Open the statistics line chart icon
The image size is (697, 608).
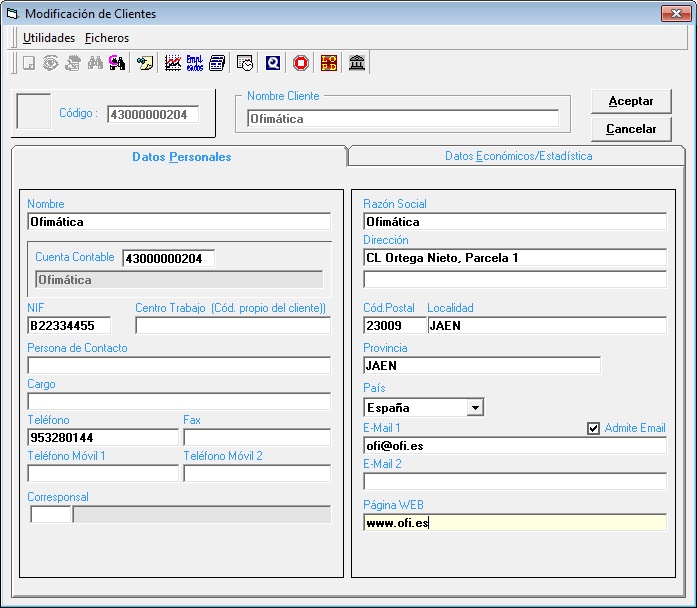(173, 63)
